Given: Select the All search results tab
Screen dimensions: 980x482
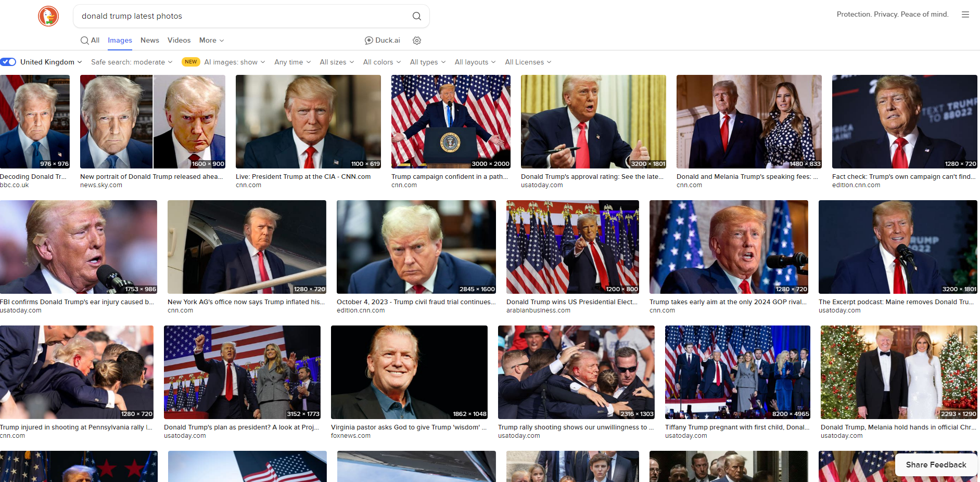Looking at the screenshot, I should tap(90, 40).
